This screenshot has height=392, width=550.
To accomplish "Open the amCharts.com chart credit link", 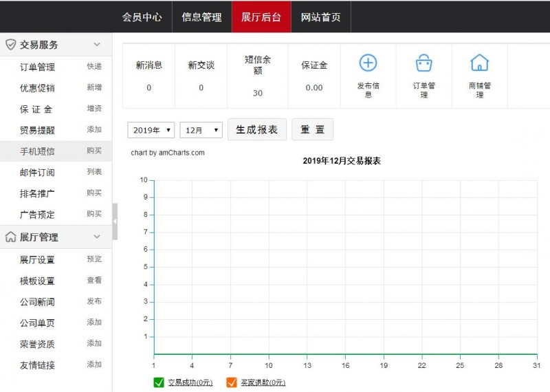I will 168,153.
